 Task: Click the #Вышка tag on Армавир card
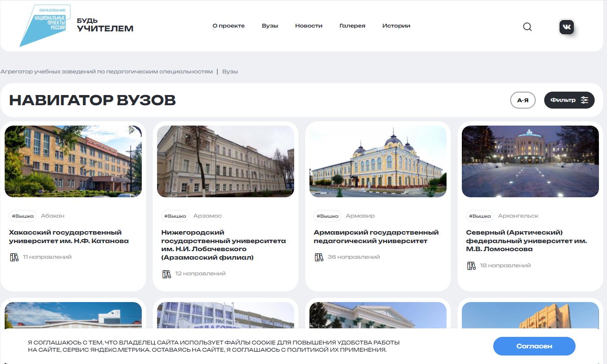327,216
